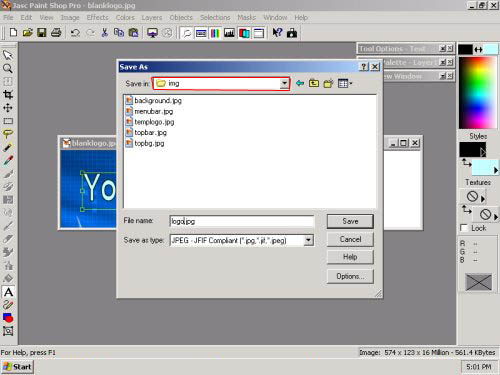Click the Up One Level folder icon
This screenshot has height=375, width=500.
pos(314,83)
